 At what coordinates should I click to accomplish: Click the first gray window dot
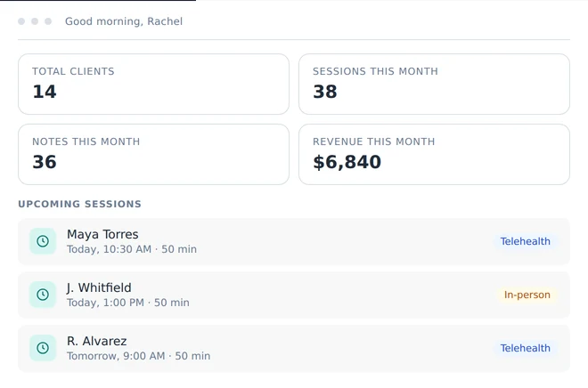[21, 21]
